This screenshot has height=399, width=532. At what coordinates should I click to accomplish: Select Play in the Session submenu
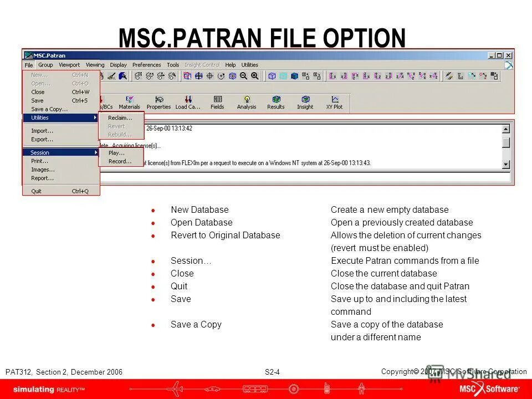(121, 153)
